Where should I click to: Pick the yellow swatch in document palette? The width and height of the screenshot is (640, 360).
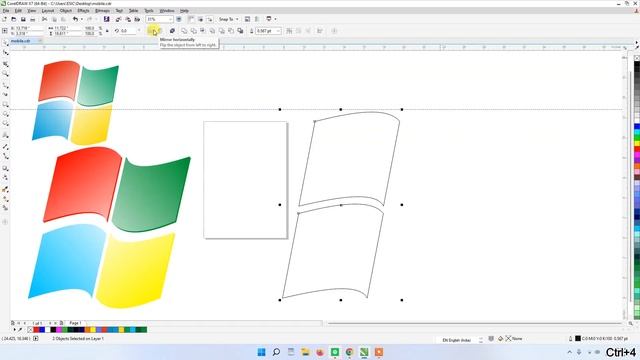pos(93,329)
